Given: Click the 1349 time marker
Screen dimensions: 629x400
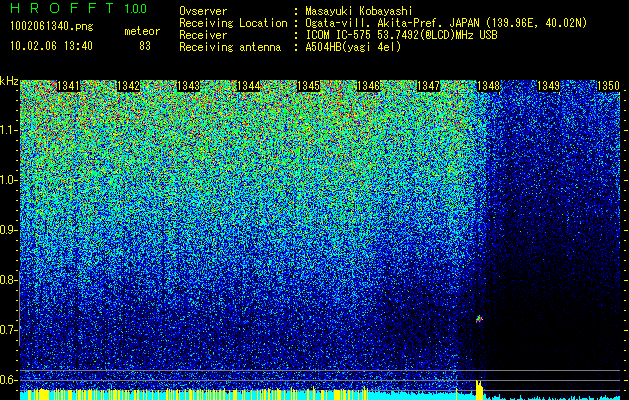Looking at the screenshot, I should (548, 86).
